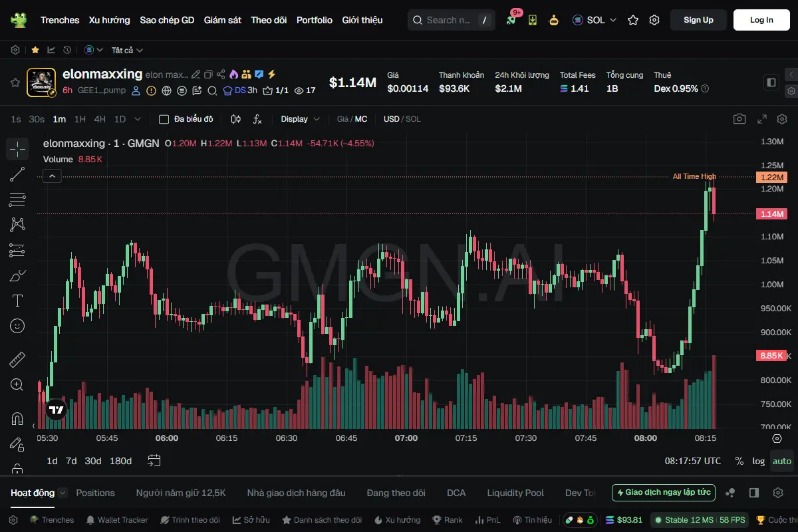
Task: Enter fullscreen chart mode
Action: pos(762,119)
